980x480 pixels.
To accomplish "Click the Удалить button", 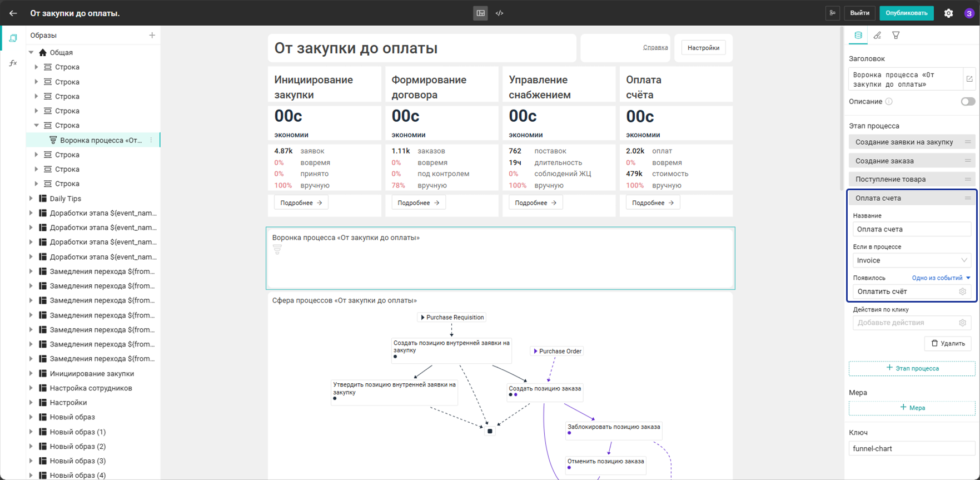I will tap(948, 343).
